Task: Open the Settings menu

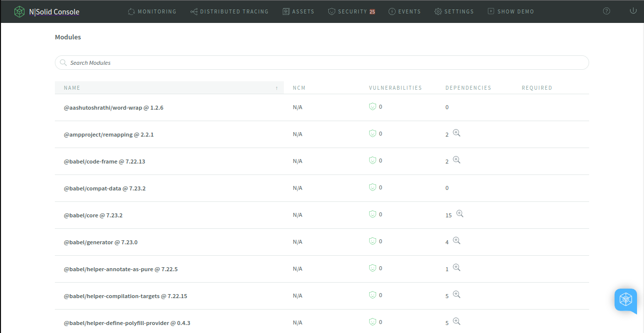Action: pyautogui.click(x=454, y=11)
